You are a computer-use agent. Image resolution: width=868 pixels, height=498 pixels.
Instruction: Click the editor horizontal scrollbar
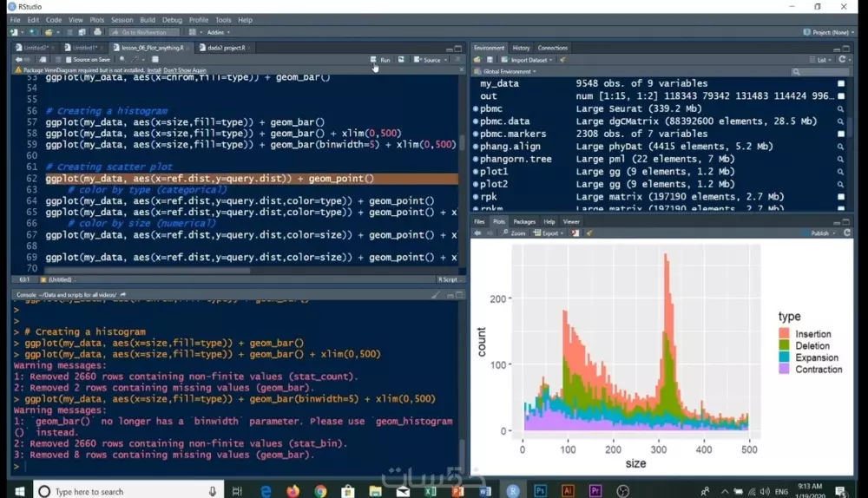pos(148,271)
